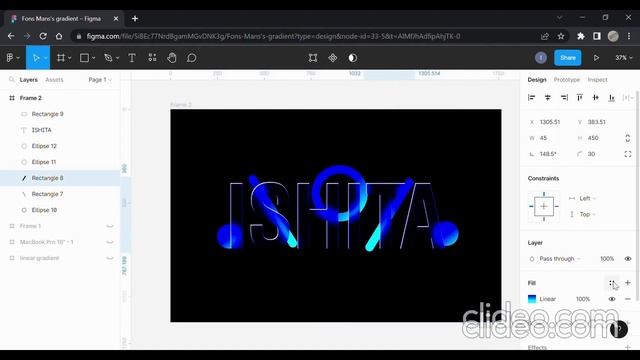Click the Share button
This screenshot has height=360, width=640.
(x=568, y=58)
